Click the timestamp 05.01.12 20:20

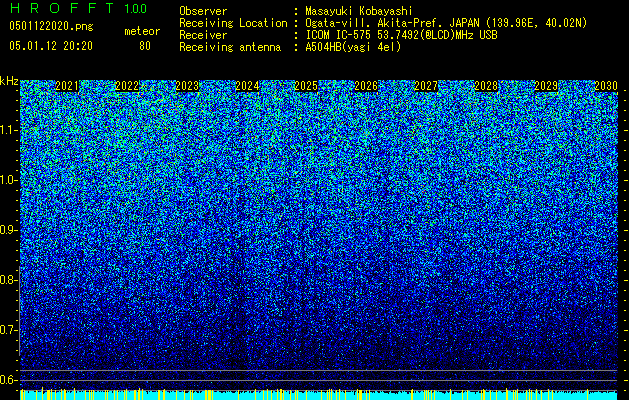tap(51, 46)
